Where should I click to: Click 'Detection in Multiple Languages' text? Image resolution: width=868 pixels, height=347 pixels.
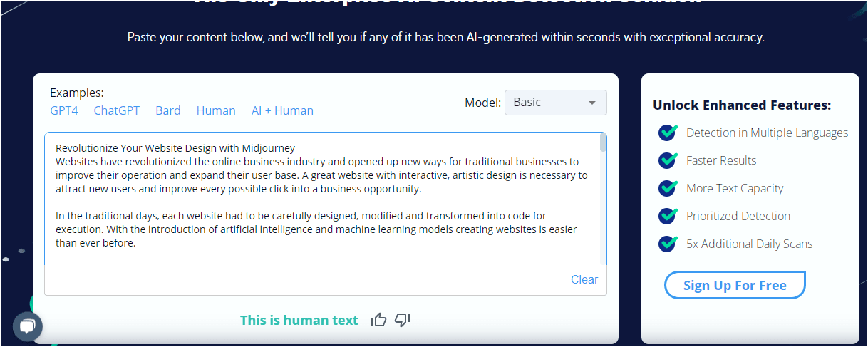[x=767, y=133]
